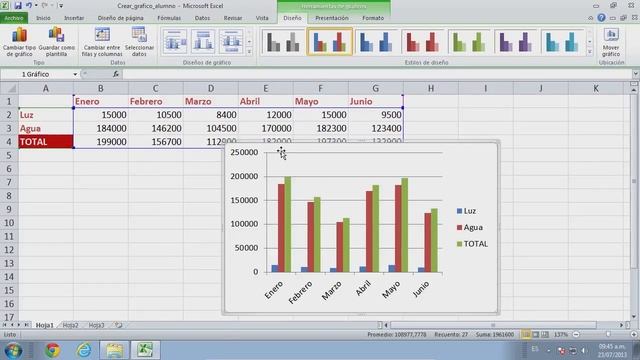Switch to Datos tab

[x=202, y=18]
